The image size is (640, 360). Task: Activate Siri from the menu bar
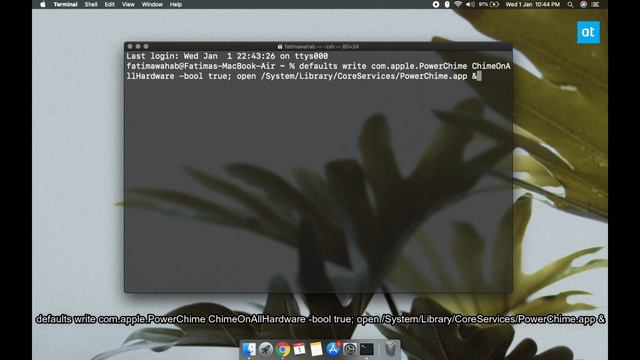tap(583, 4)
